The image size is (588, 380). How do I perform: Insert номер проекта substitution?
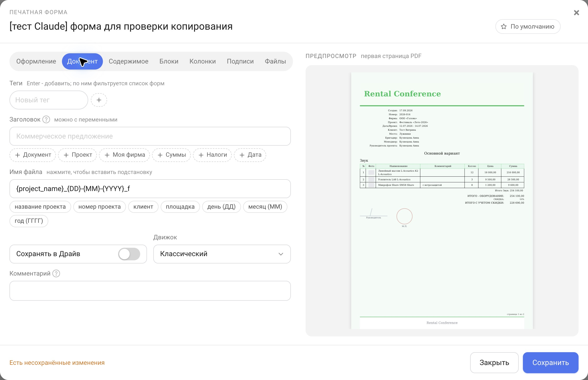pos(99,207)
